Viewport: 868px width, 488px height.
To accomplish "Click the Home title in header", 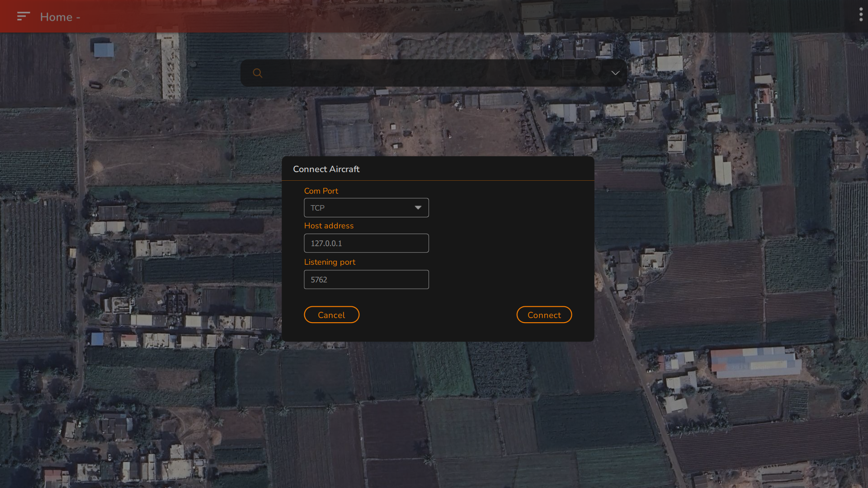I will (56, 17).
